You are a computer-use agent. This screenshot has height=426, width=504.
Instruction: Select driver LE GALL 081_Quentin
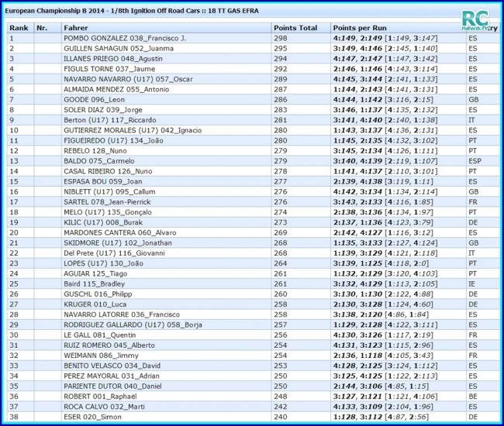point(100,335)
